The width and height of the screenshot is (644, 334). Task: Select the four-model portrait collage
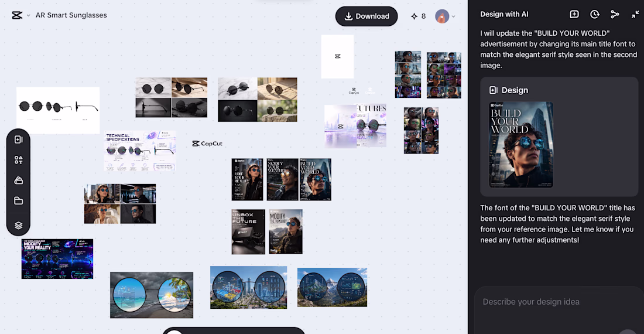(120, 204)
